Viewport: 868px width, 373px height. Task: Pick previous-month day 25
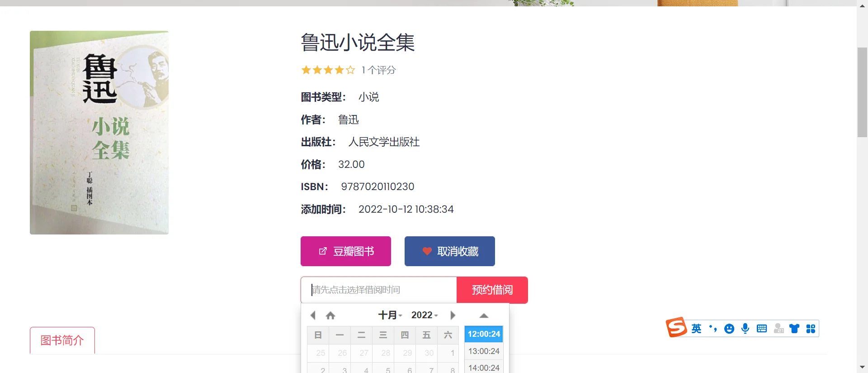pos(318,353)
